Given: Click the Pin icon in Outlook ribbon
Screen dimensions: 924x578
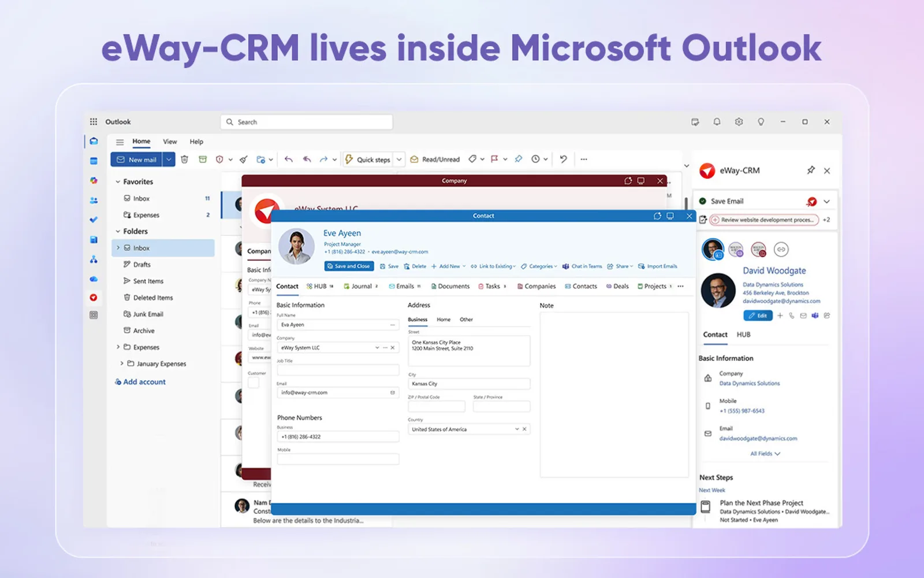Looking at the screenshot, I should pyautogui.click(x=519, y=159).
